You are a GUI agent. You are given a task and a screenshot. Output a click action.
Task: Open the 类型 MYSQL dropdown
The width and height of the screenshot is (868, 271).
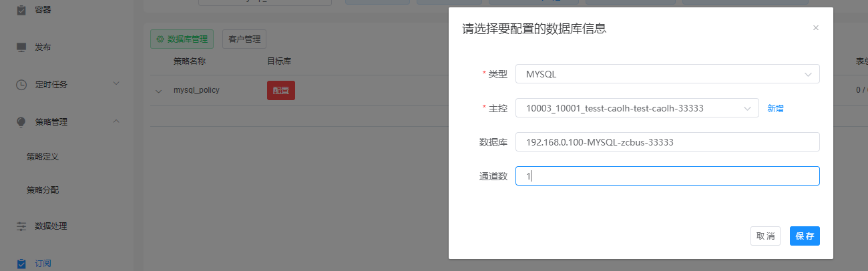(x=667, y=74)
